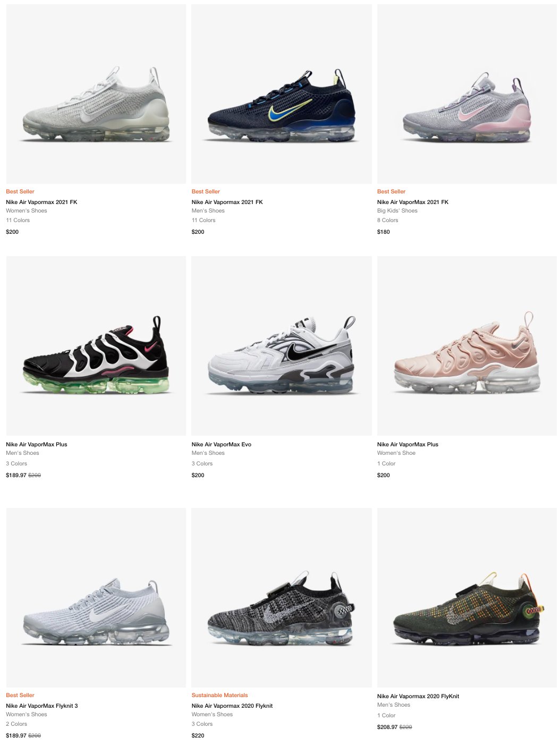Screen dimensions: 560x746
Task: Open the white VaporMax Evo shoe image
Action: [282, 346]
